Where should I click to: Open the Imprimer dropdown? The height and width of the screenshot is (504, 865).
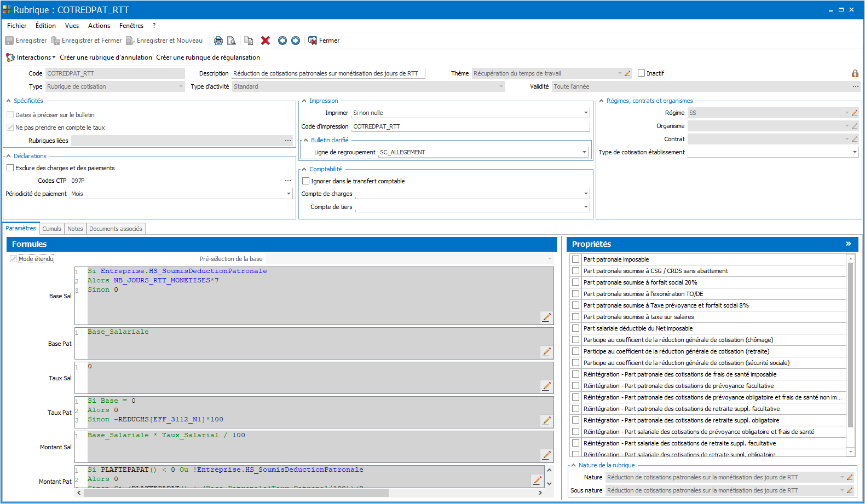(x=586, y=113)
